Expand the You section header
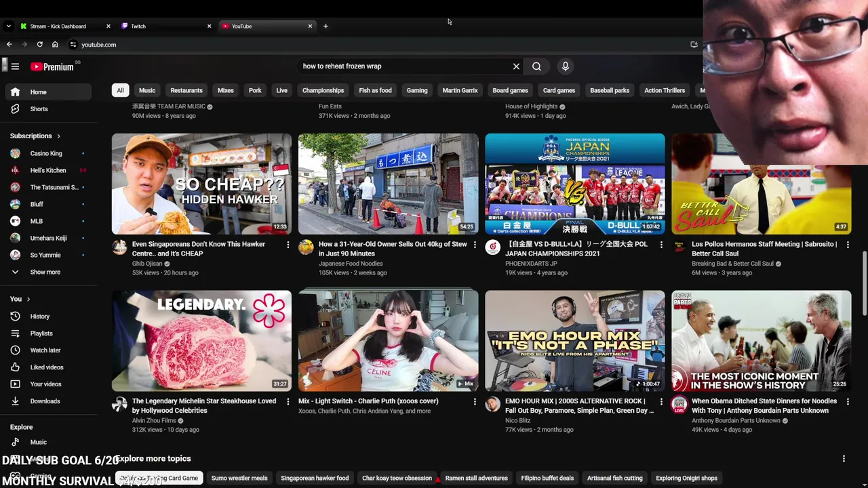868x488 pixels. point(20,299)
